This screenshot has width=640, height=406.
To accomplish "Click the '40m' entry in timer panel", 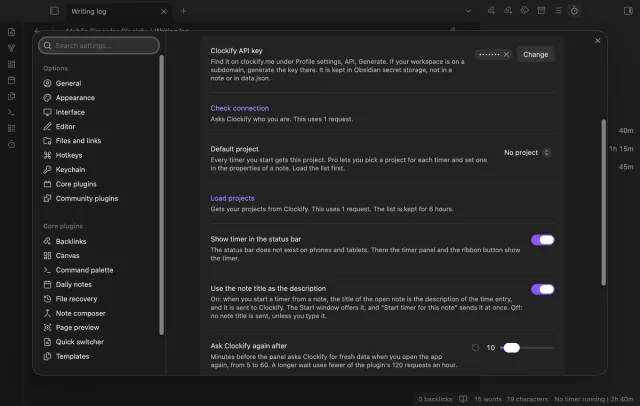I will coord(626,131).
